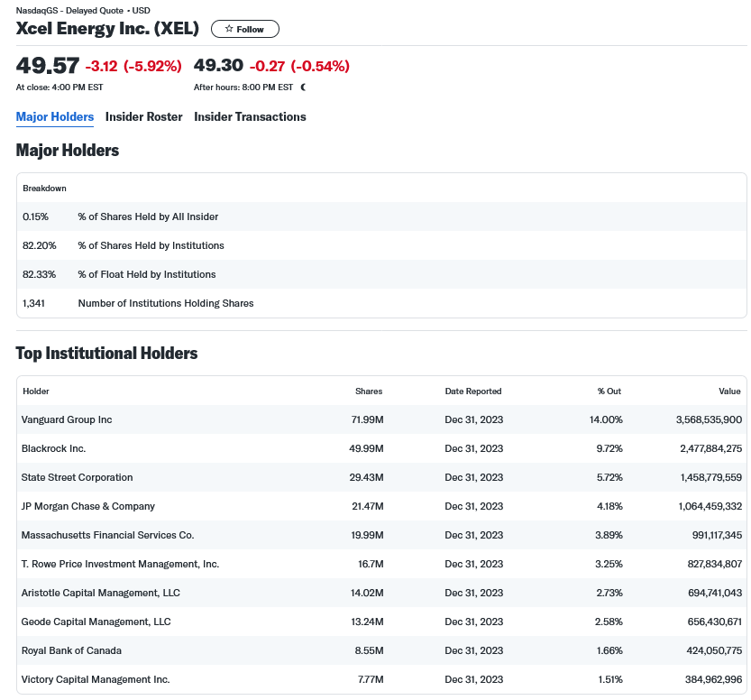Select T. Rowe Price Investment Management, Inc.
This screenshot has height=700, width=751.
pos(120,564)
